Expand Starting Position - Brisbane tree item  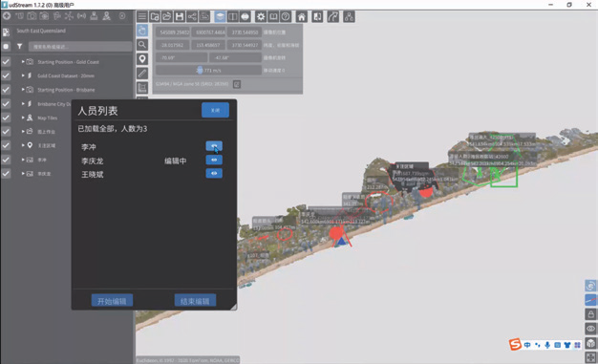coord(23,90)
